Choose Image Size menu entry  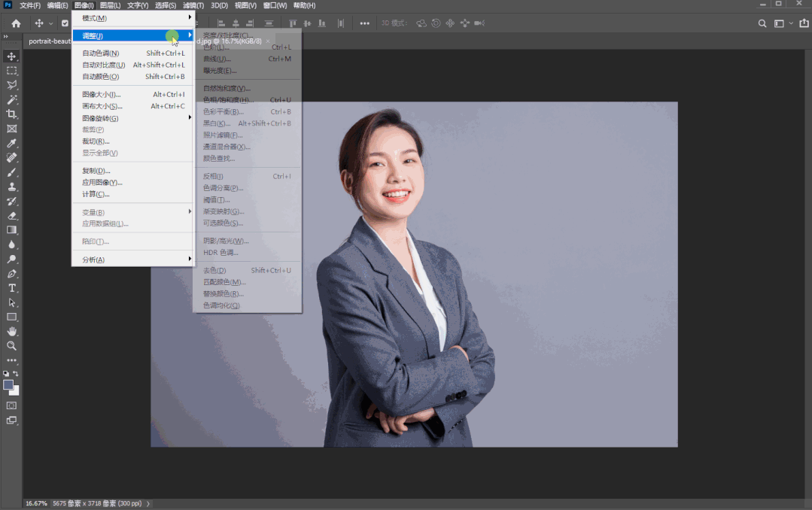click(132, 94)
